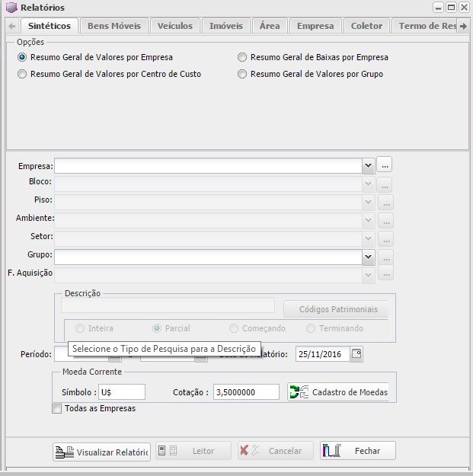Select Resumo Geral de Valores por Empresa
Image resolution: width=473 pixels, height=476 pixels.
pyautogui.click(x=22, y=57)
